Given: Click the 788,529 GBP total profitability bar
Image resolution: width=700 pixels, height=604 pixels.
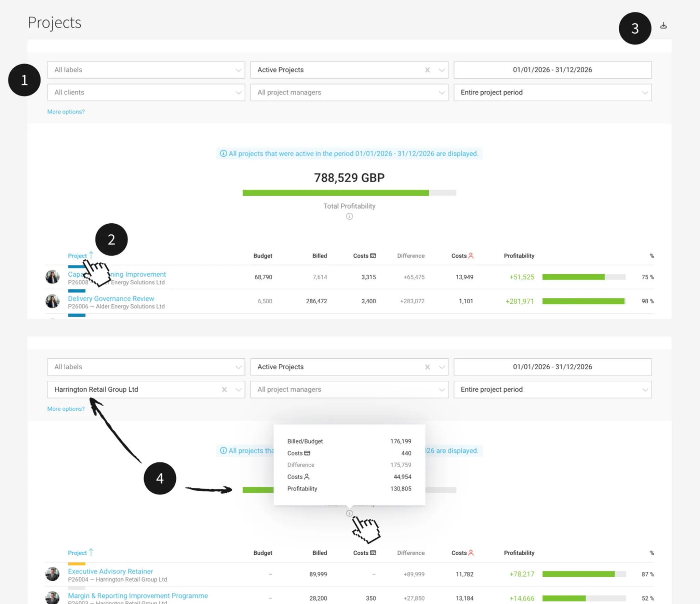Looking at the screenshot, I should tap(349, 193).
